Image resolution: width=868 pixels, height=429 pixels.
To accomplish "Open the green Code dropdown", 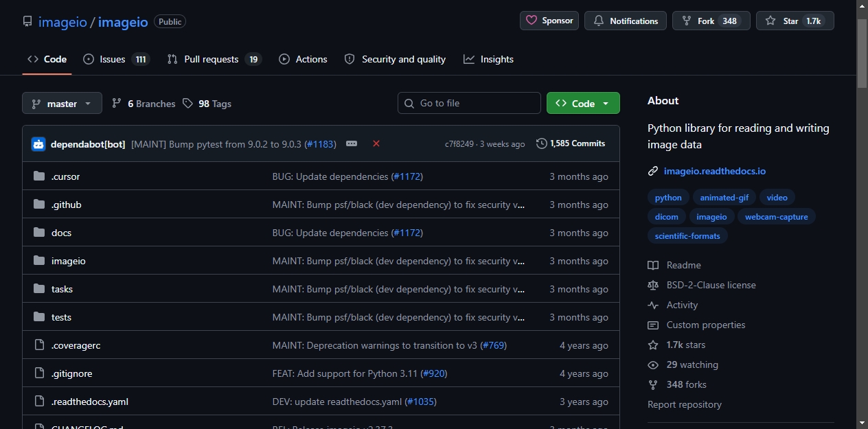I will click(583, 103).
